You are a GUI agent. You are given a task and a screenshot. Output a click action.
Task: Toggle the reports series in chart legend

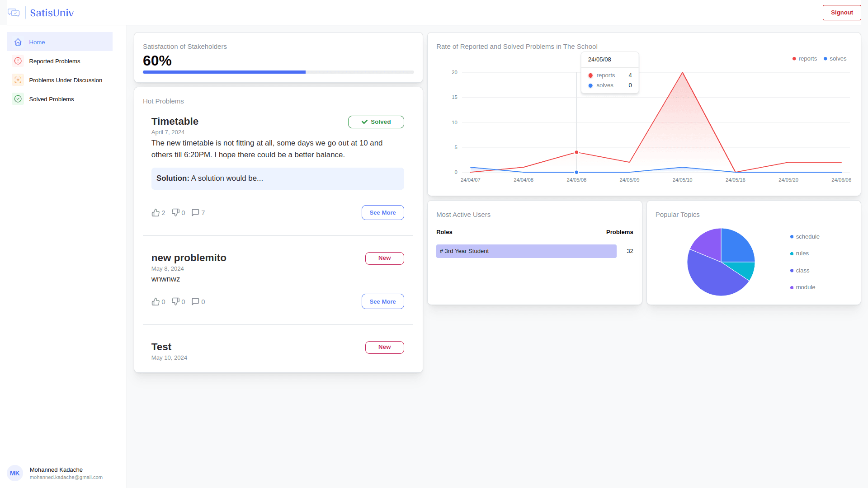pos(805,59)
